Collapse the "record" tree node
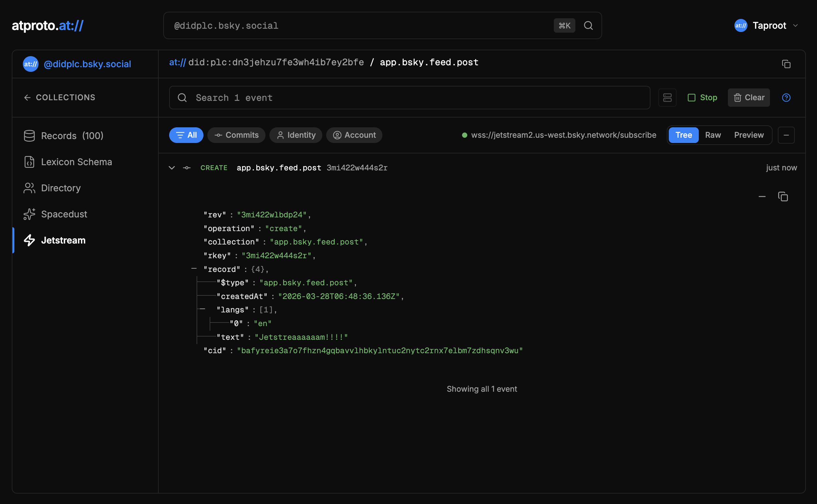 (x=194, y=268)
